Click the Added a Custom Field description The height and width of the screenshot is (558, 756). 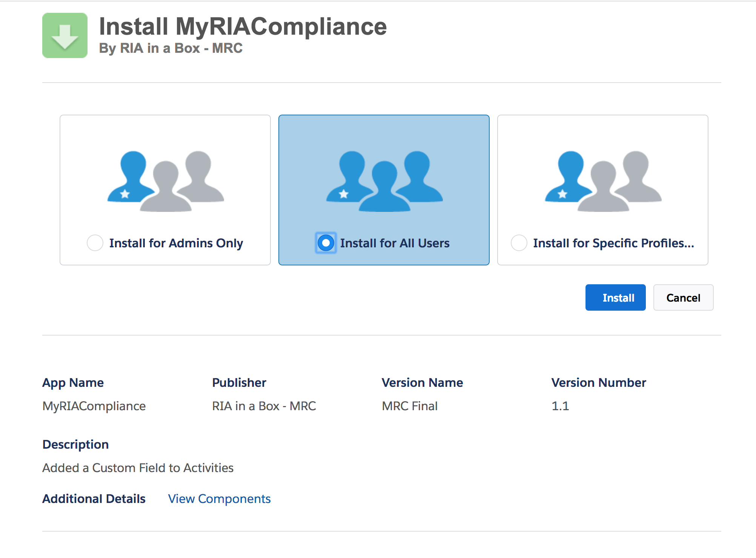click(138, 468)
